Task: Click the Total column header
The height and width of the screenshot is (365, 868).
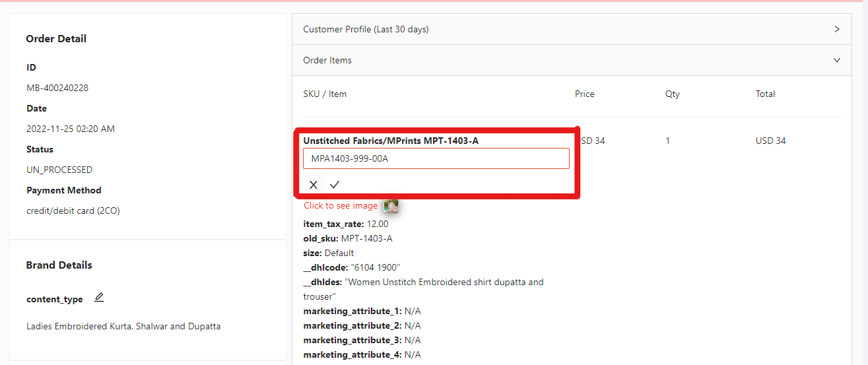Action: tap(765, 94)
